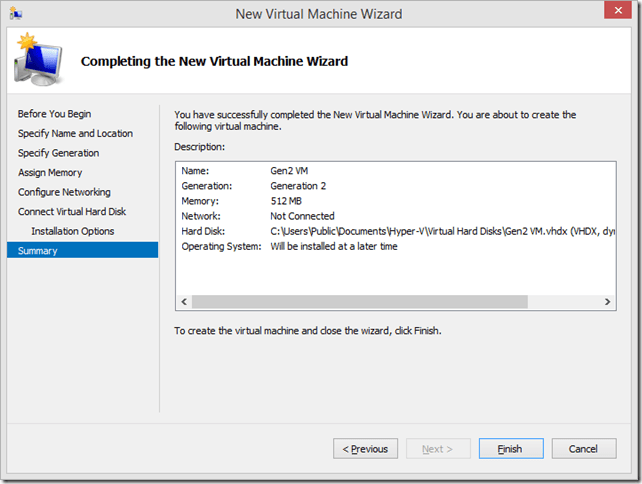642x484 pixels.
Task: Select Connect Virtual Hard Disk in sidebar
Action: point(72,212)
